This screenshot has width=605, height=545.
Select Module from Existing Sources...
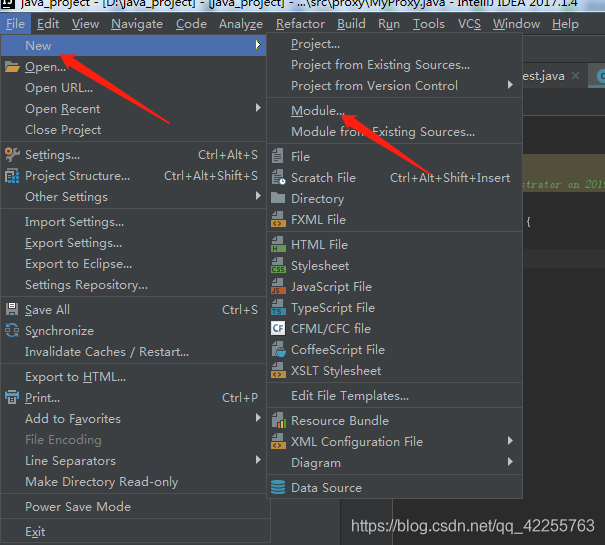coord(394,132)
